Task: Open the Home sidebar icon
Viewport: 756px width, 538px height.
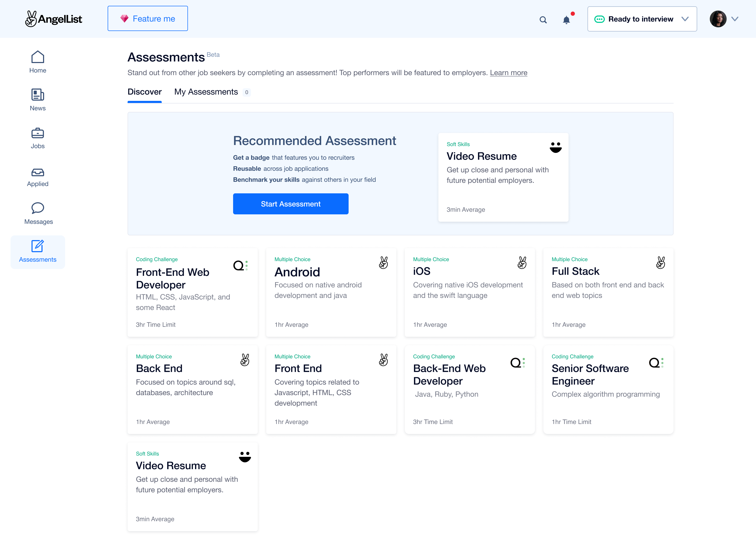Action: 38,57
